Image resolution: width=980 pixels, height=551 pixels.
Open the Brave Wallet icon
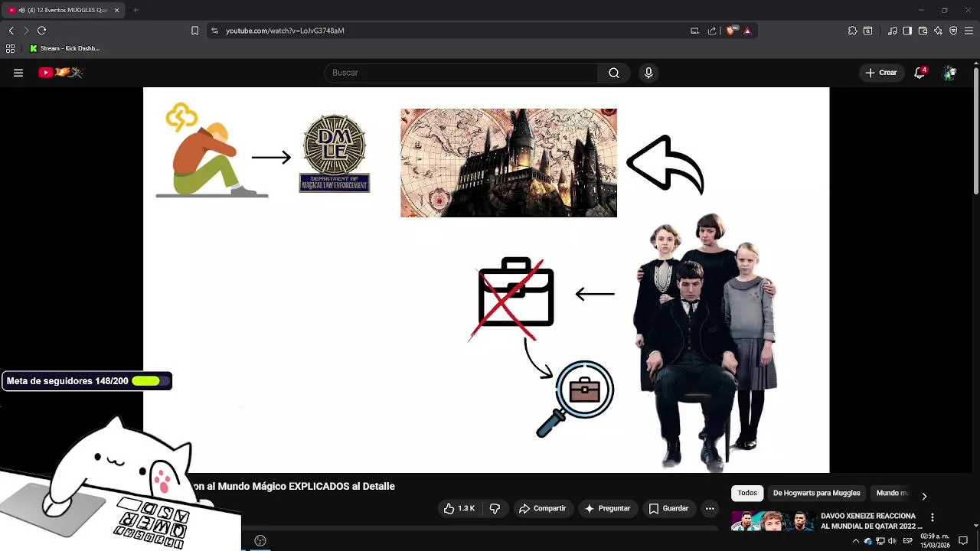tap(923, 31)
